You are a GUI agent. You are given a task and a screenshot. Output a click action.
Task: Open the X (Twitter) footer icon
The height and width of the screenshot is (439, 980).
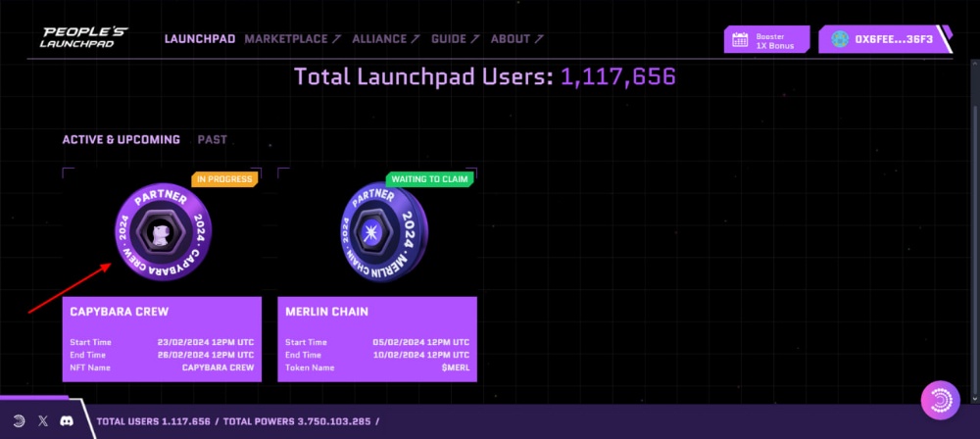pos(42,421)
